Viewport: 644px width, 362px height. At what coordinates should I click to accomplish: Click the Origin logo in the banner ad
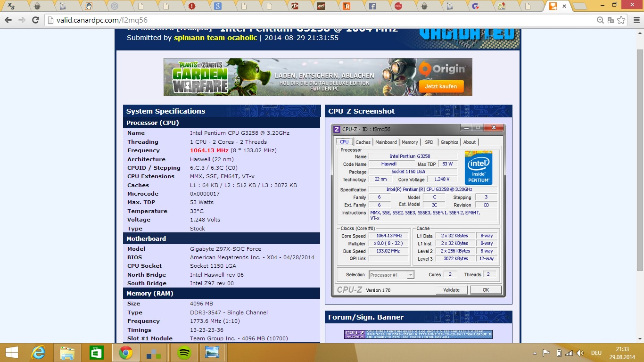click(442, 69)
